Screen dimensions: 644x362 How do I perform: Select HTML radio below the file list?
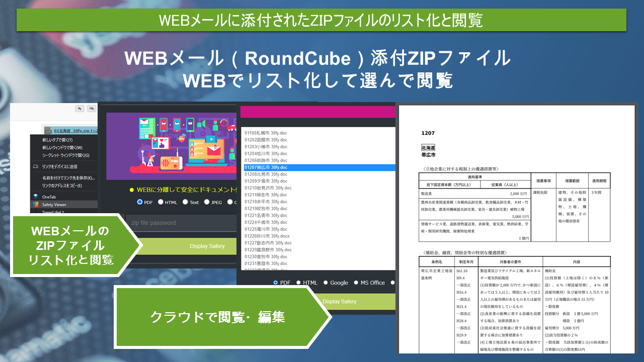[298, 283]
